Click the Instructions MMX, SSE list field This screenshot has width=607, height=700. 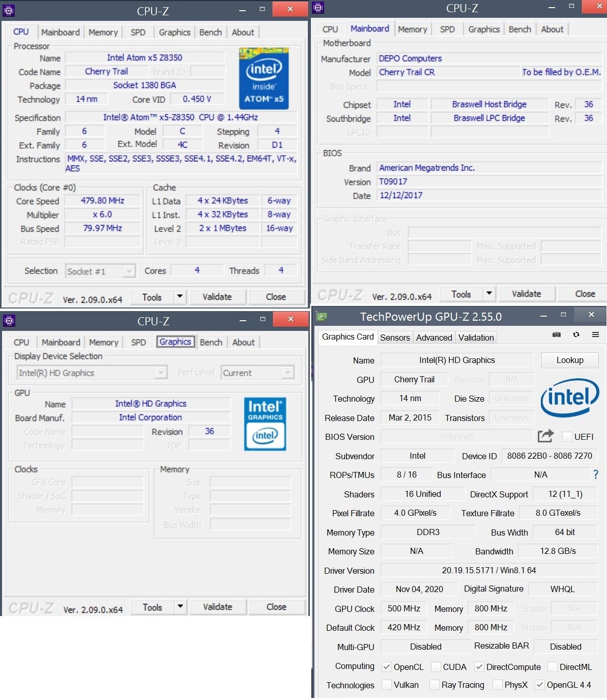(181, 163)
